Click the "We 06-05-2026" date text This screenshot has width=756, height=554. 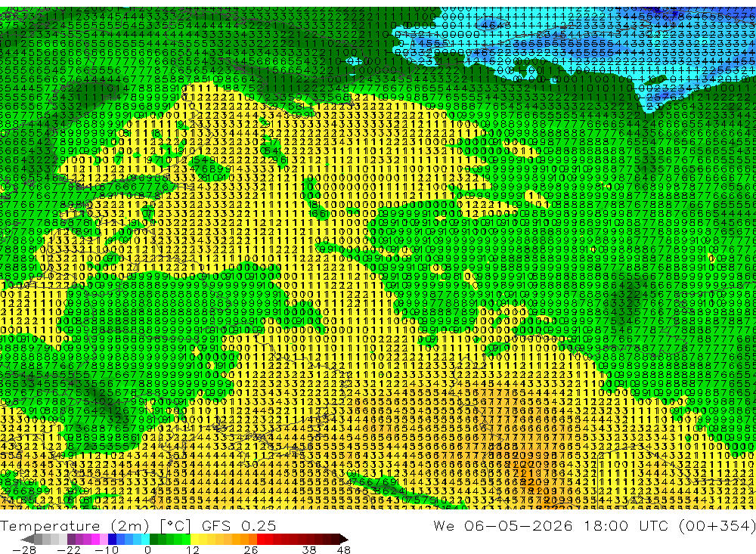pos(503,525)
